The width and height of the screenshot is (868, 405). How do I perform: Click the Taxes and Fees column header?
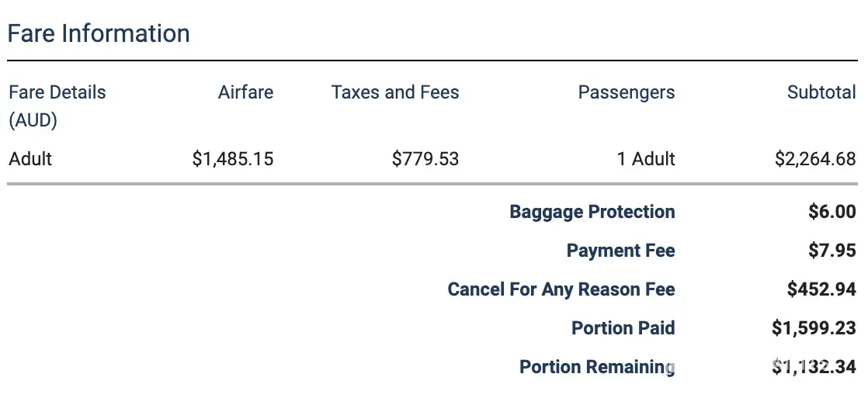(395, 92)
